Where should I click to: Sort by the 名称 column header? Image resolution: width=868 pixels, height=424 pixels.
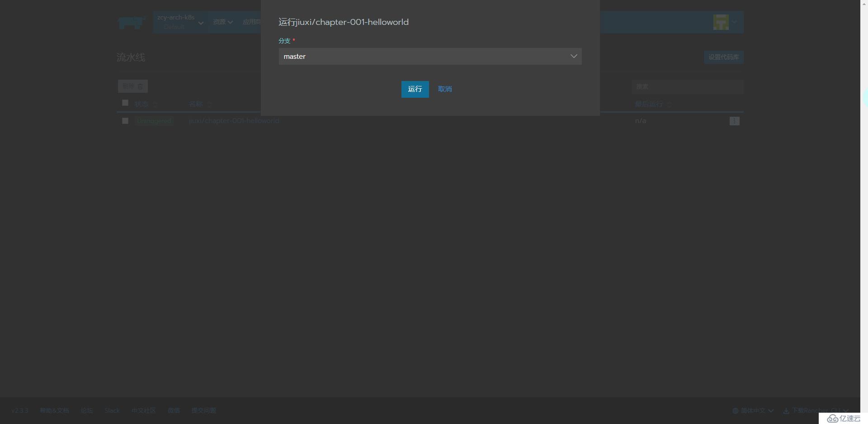tap(200, 104)
